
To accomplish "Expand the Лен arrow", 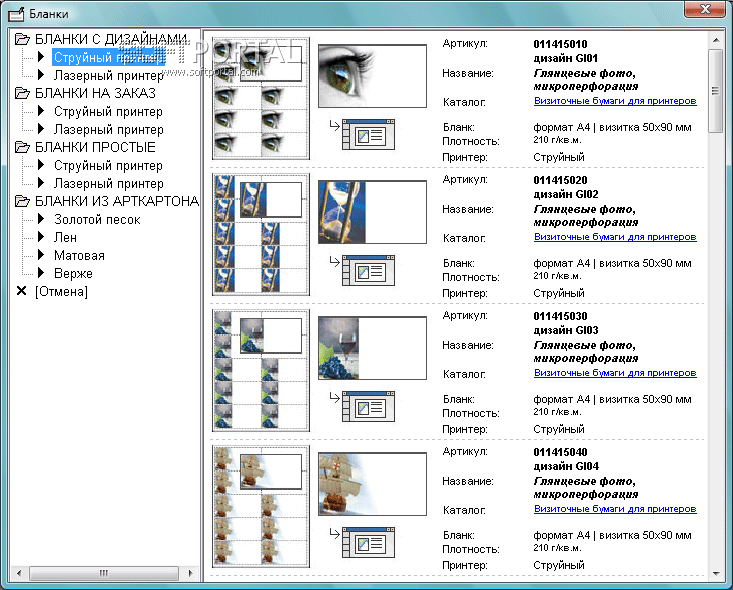I will (41, 237).
